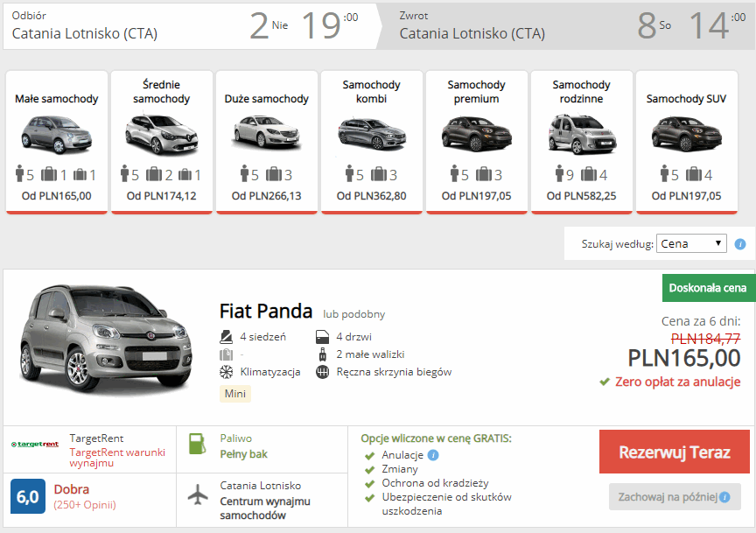
Task: Select the Samochody SUV category tab
Action: (687, 143)
